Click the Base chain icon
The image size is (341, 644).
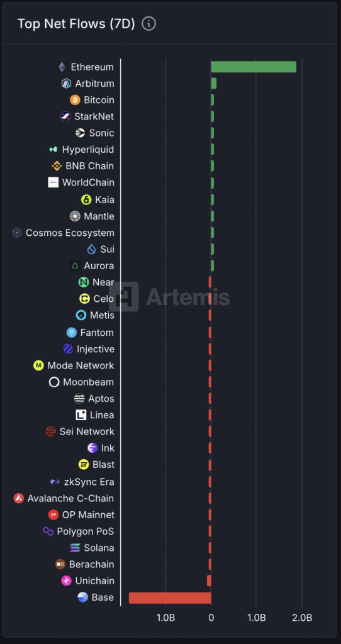tap(82, 597)
